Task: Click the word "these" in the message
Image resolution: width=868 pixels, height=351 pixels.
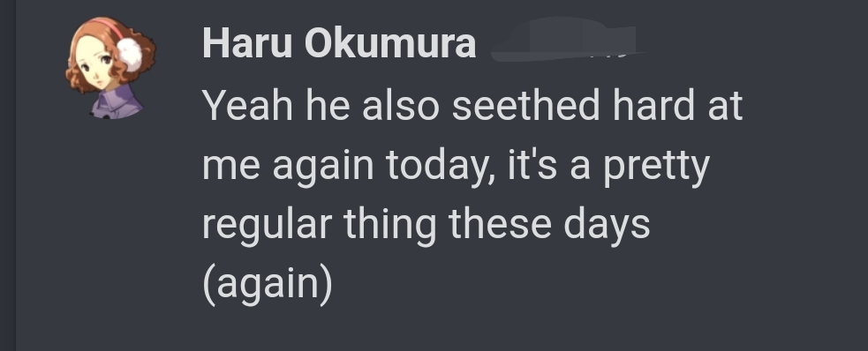Action: point(500,226)
